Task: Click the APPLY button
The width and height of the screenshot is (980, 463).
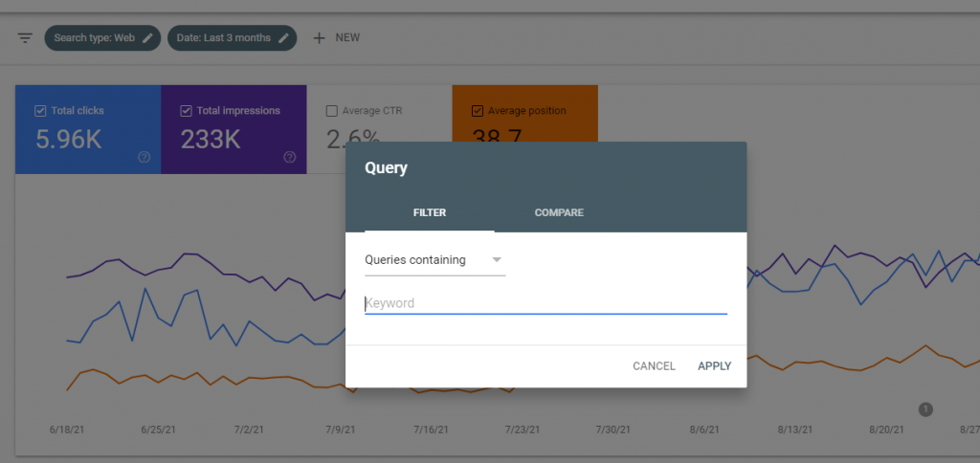Action: click(x=714, y=366)
